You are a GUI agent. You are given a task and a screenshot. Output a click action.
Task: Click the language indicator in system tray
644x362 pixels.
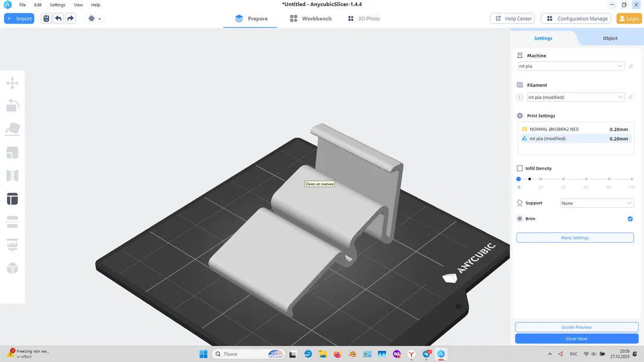click(574, 354)
